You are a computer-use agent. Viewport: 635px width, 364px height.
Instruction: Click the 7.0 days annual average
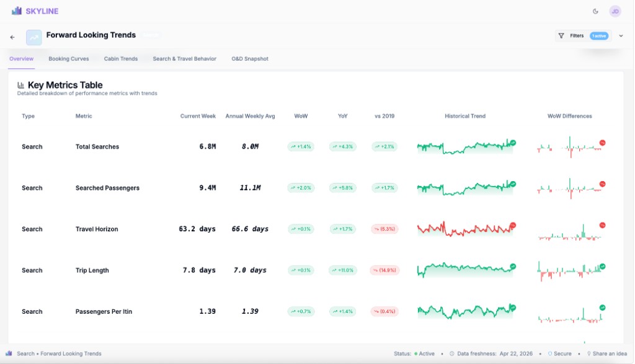pos(250,270)
